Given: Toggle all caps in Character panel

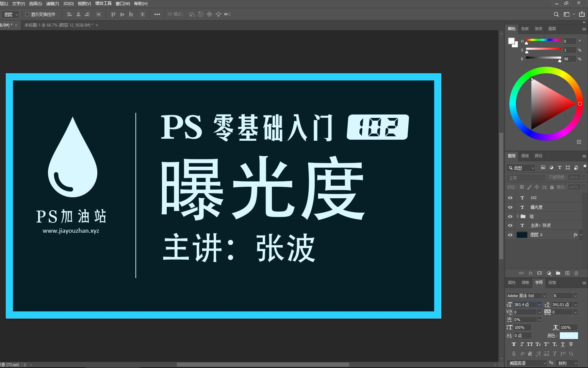Looking at the screenshot, I should click(x=530, y=344).
